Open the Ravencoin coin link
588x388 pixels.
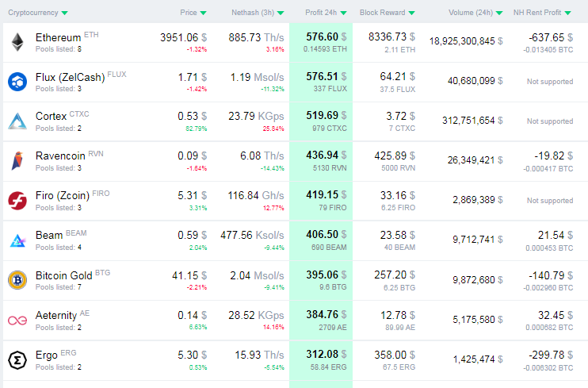click(x=60, y=156)
